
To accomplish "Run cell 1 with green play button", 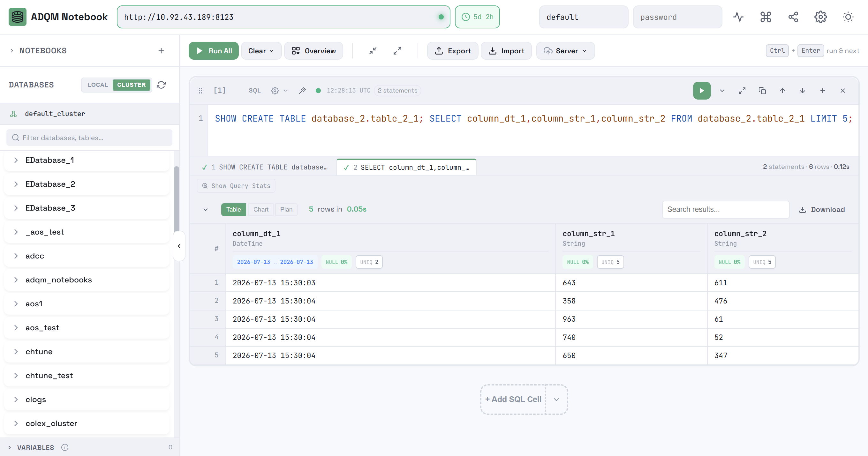I will pos(702,91).
